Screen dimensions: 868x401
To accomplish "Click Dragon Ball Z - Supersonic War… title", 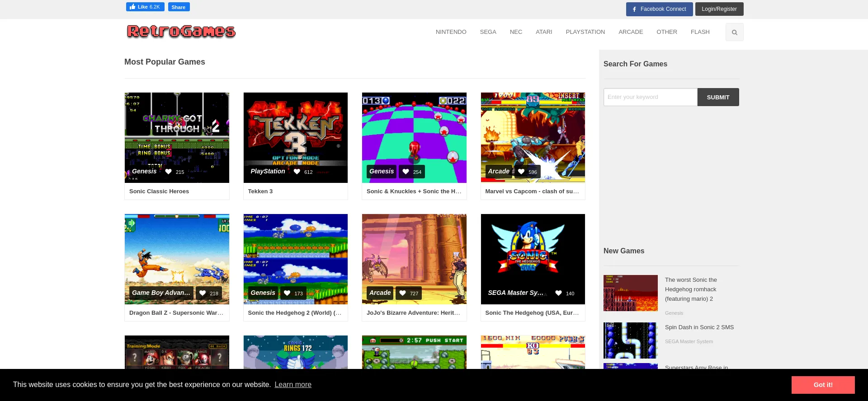I will pos(176,313).
